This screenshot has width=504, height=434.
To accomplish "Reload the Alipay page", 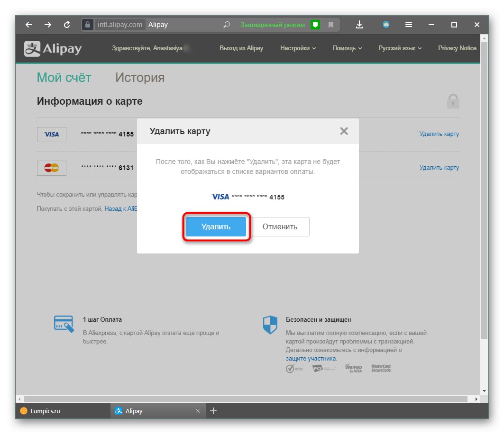I will coord(67,25).
